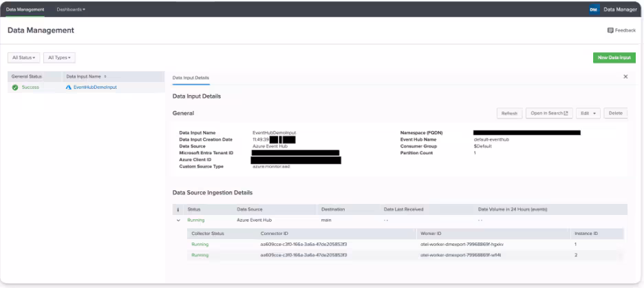Click the New Data Input button
Screen dimensions: 644x288
(614, 58)
